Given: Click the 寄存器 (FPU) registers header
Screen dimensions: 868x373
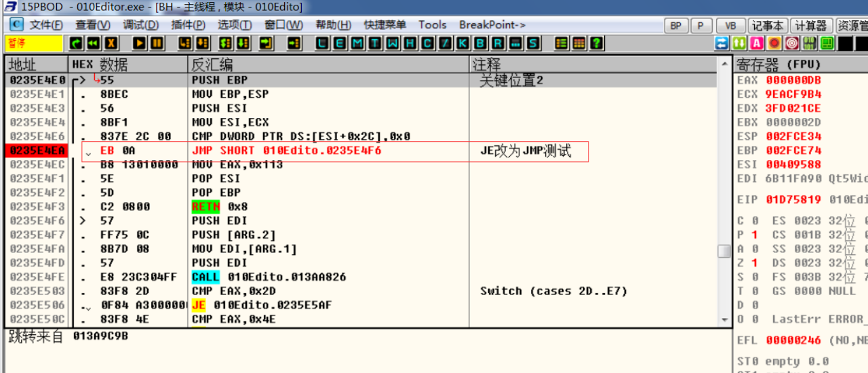Looking at the screenshot, I should (778, 65).
